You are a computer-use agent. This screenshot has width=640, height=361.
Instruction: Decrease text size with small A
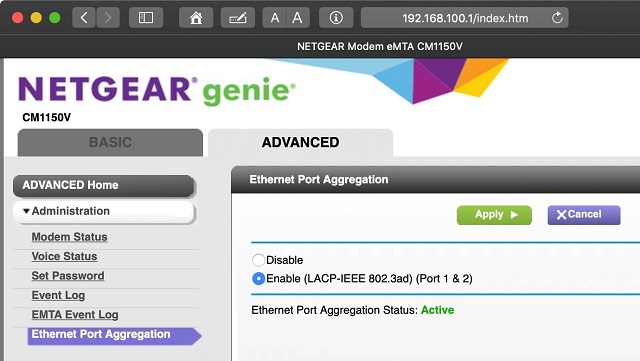coord(275,18)
